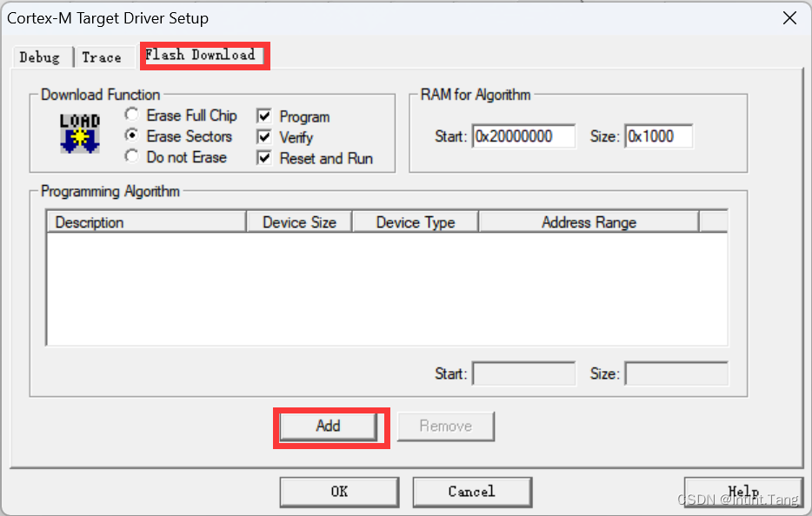The height and width of the screenshot is (516, 812).
Task: Select the RAM Size field showing 0x1000
Action: 658,136
